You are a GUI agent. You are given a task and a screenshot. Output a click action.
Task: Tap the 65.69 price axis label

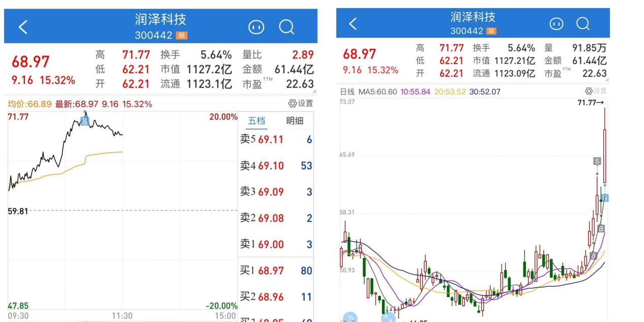[x=347, y=155]
